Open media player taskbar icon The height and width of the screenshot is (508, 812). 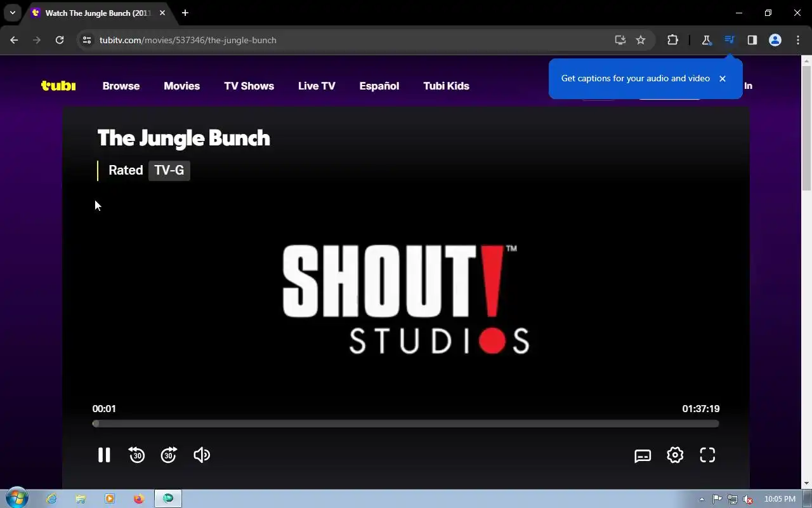coord(110,499)
